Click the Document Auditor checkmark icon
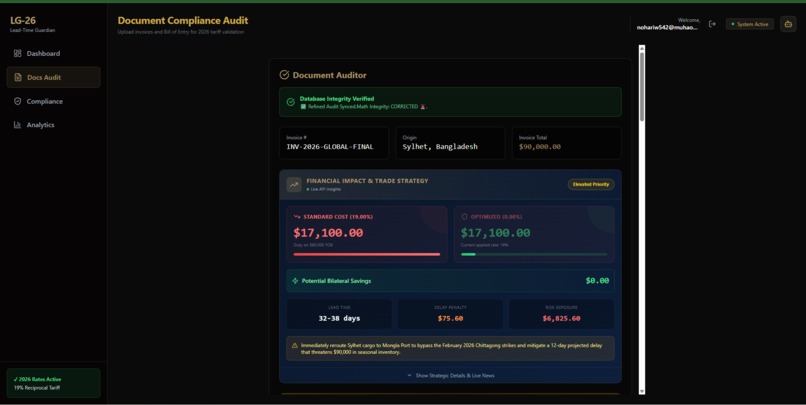The width and height of the screenshot is (806, 405). [x=284, y=75]
